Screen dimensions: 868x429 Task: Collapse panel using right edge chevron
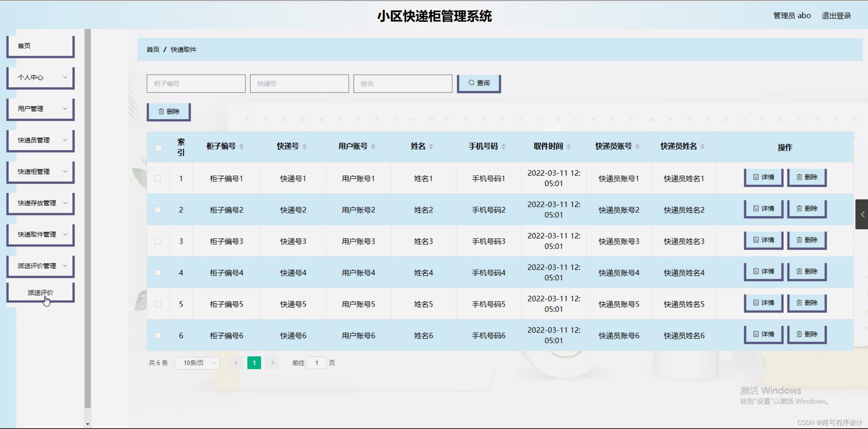[x=862, y=214]
